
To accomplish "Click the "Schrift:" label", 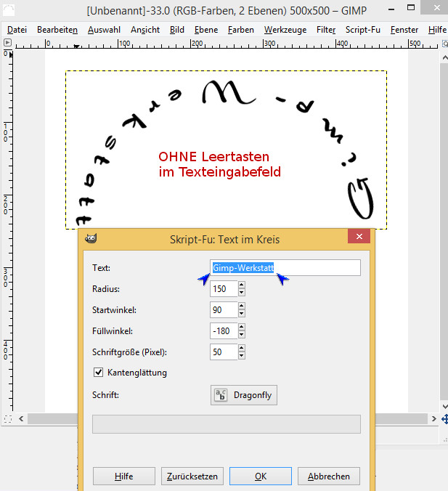I will tap(105, 395).
